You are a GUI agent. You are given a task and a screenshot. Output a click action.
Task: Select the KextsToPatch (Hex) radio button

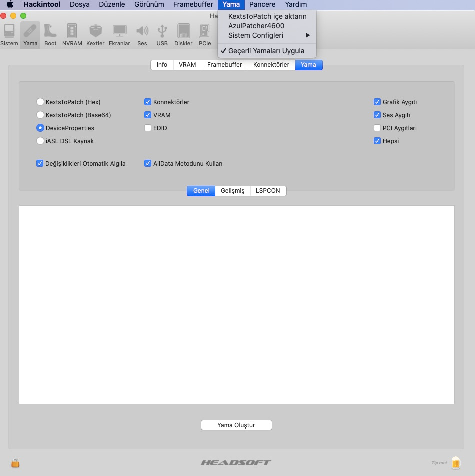(x=40, y=102)
